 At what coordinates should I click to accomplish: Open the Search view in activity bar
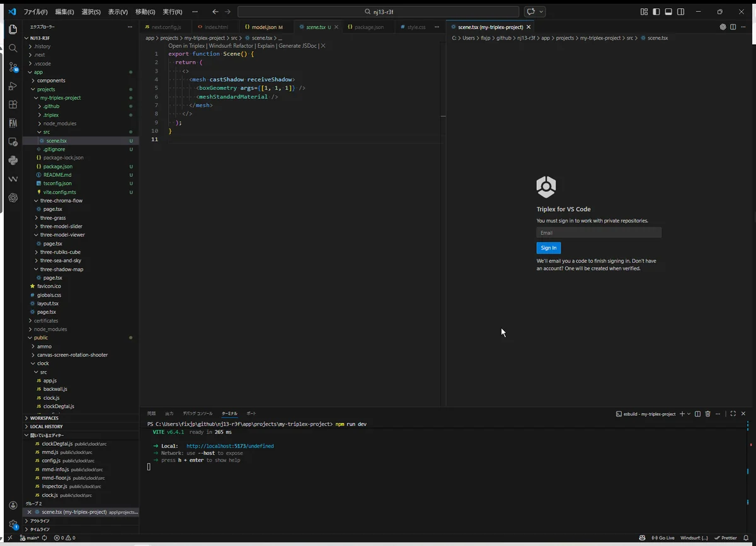click(13, 48)
